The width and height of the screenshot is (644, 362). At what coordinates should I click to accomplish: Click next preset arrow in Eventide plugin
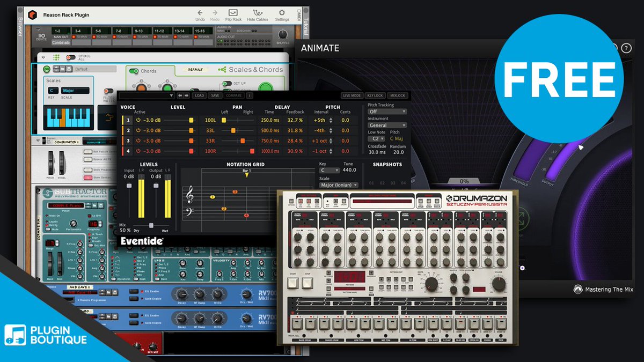pyautogui.click(x=187, y=95)
